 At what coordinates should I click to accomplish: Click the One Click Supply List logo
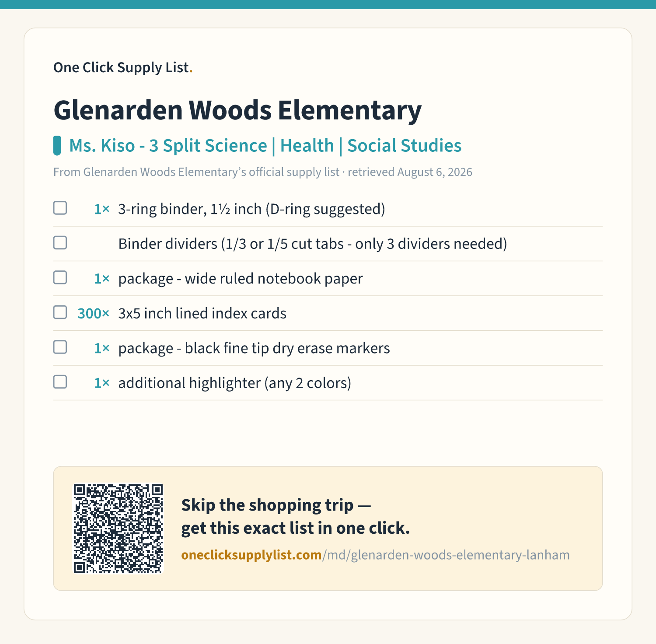123,67
